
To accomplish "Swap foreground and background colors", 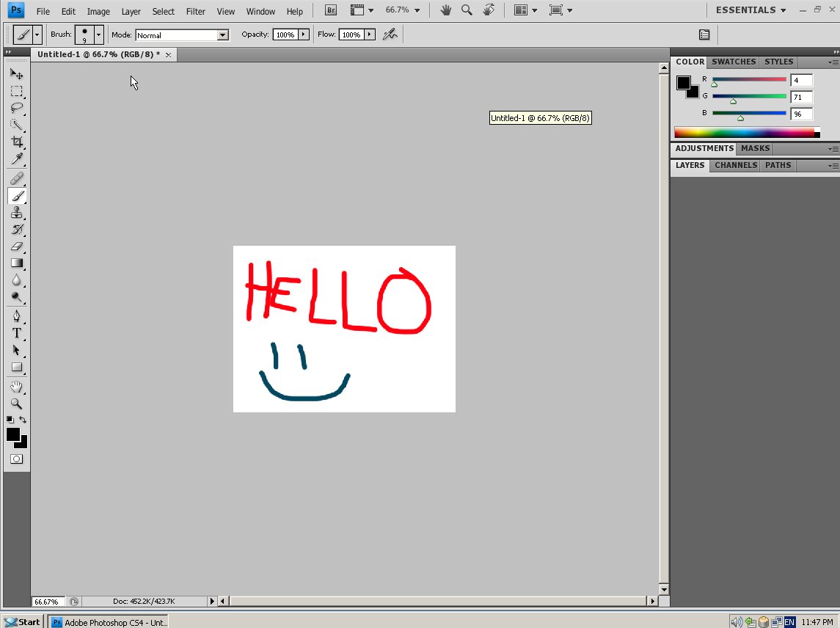I will 23,420.
